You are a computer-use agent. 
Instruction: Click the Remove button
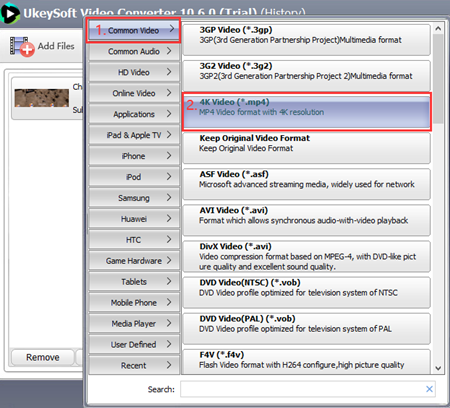(43, 357)
